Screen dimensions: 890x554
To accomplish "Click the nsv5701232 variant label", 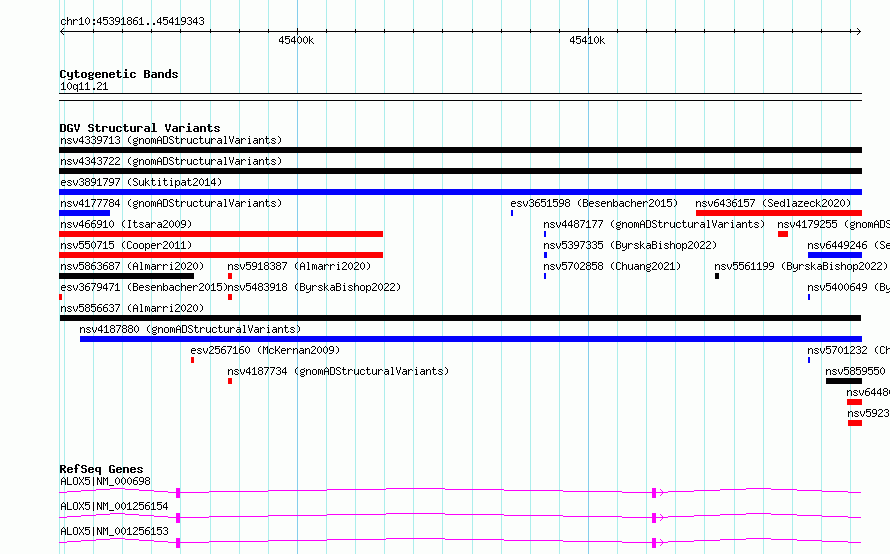I will point(849,350).
